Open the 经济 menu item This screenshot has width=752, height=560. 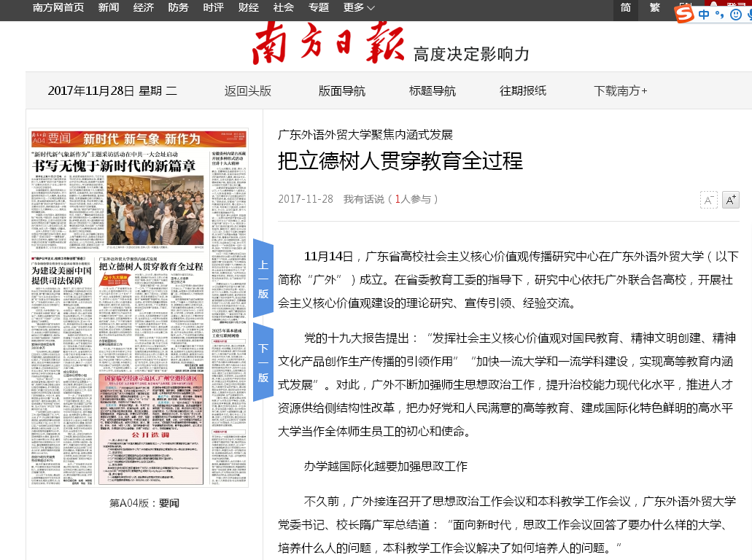[144, 8]
